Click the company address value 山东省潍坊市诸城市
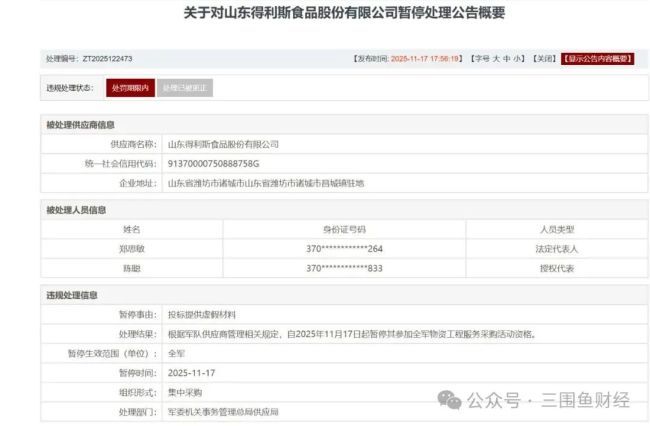The height and width of the screenshot is (426, 650). [x=266, y=183]
